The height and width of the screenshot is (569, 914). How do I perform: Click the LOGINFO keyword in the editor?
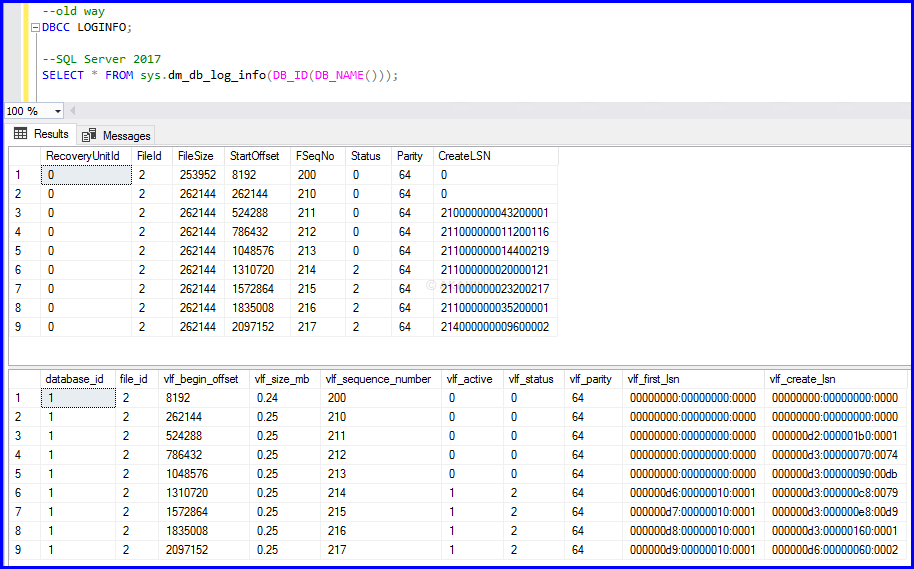click(101, 27)
